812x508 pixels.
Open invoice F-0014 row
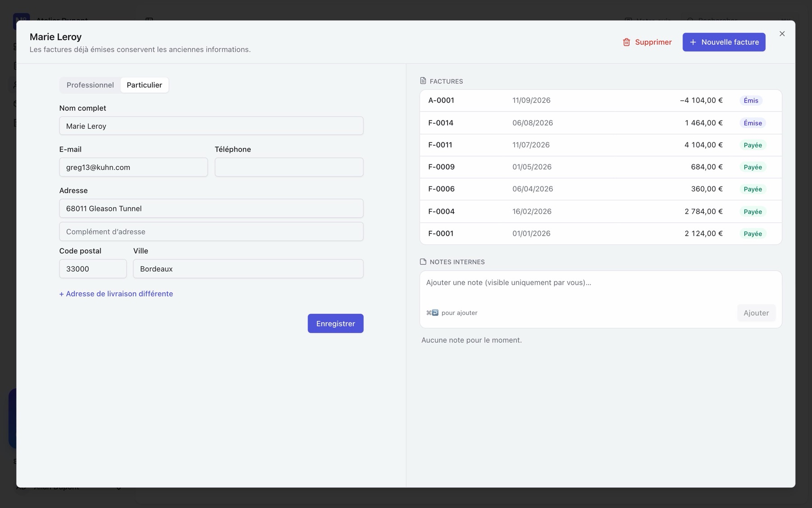600,123
